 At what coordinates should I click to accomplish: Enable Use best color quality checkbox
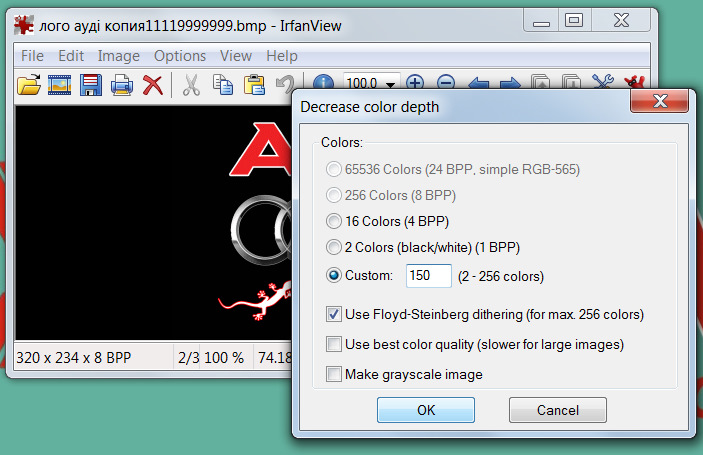tap(334, 344)
